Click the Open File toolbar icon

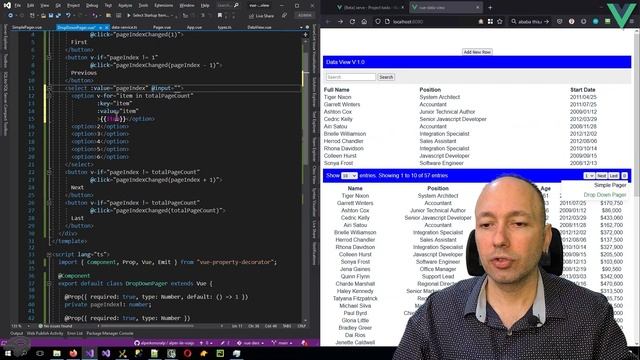(x=43, y=16)
